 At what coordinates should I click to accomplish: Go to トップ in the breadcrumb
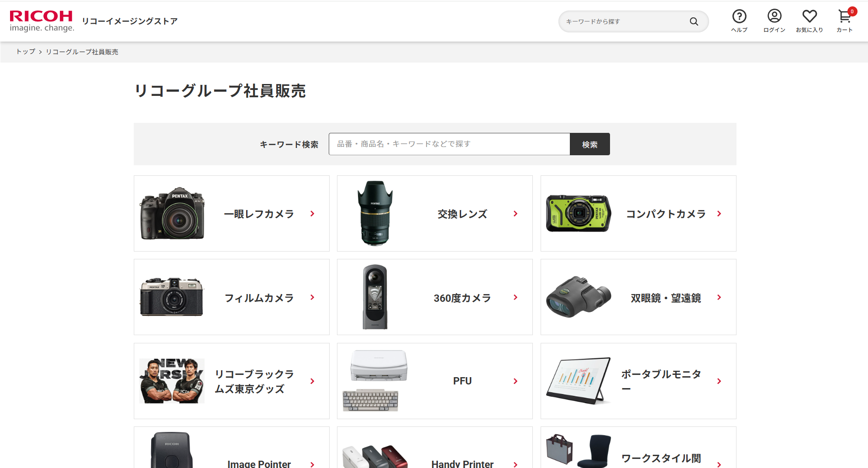pyautogui.click(x=26, y=52)
